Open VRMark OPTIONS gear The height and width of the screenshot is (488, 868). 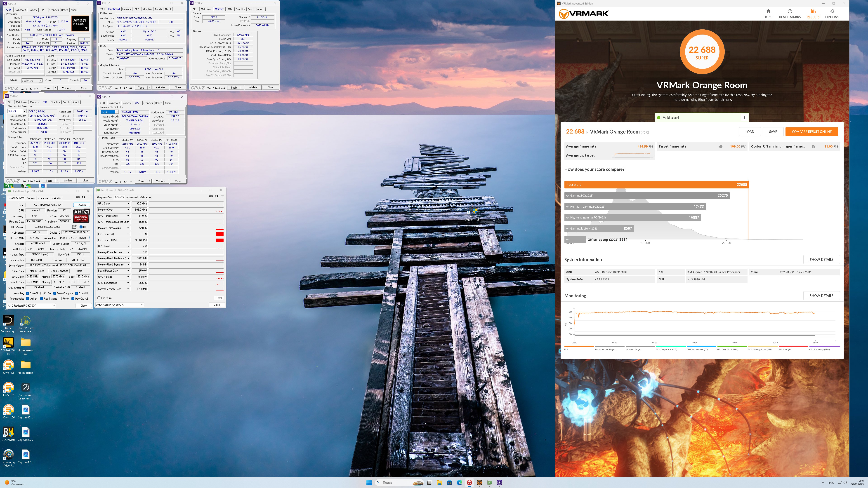point(832,11)
